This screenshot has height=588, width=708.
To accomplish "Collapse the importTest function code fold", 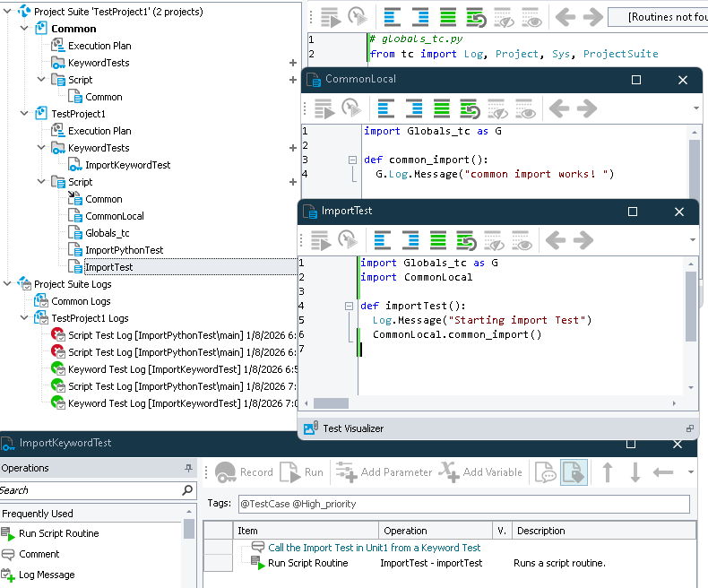I will (x=350, y=307).
